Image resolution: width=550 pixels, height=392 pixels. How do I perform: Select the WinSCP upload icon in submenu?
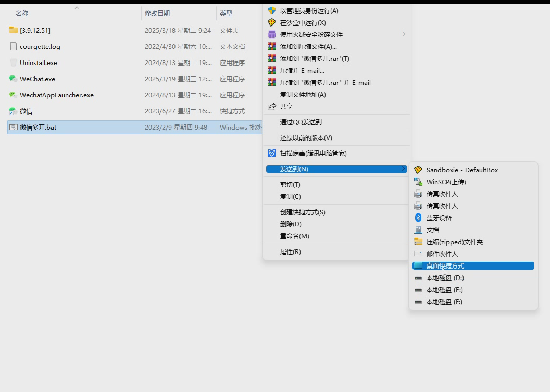419,182
